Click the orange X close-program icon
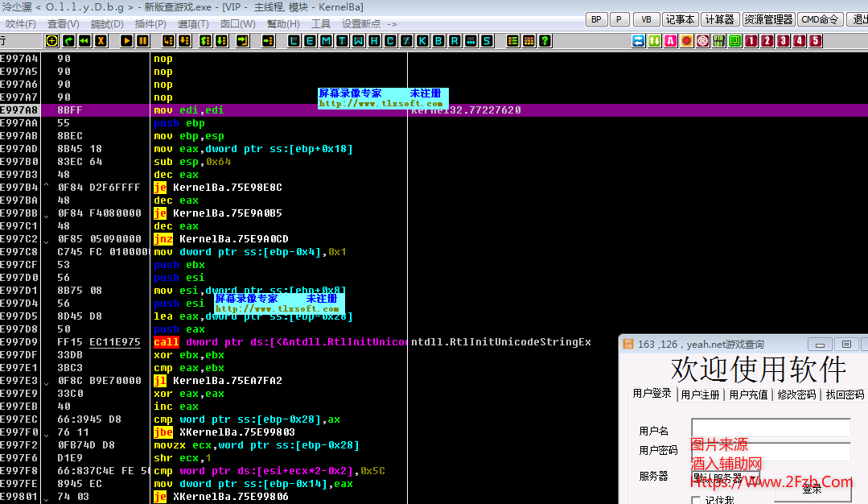 click(x=101, y=40)
